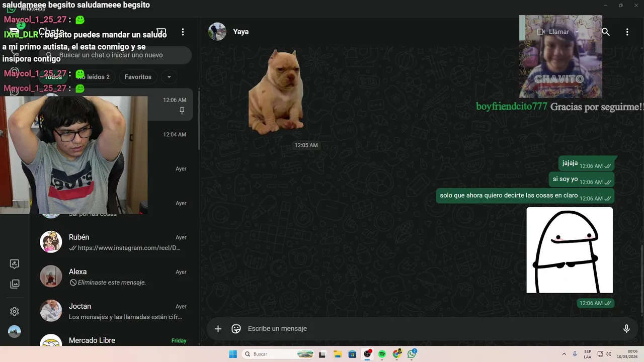The width and height of the screenshot is (644, 362).
Task: Expand the chat filter dropdown arrow
Action: point(169,77)
